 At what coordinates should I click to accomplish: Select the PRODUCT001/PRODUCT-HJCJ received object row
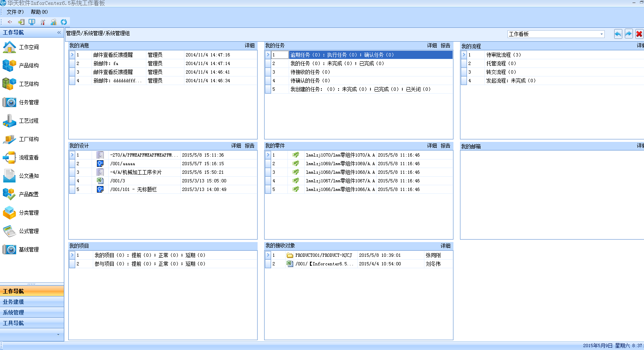coord(323,255)
